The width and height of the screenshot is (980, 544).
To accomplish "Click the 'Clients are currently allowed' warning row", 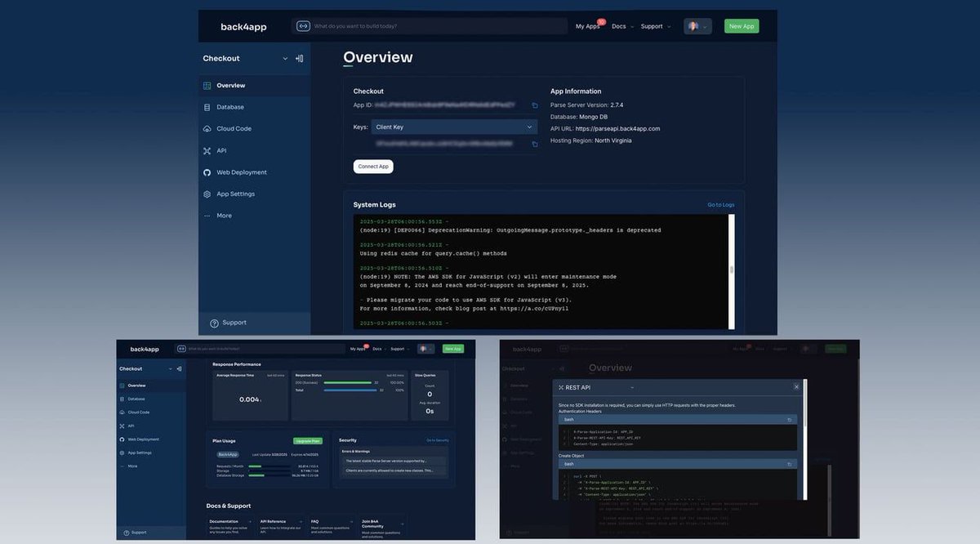I will point(394,470).
